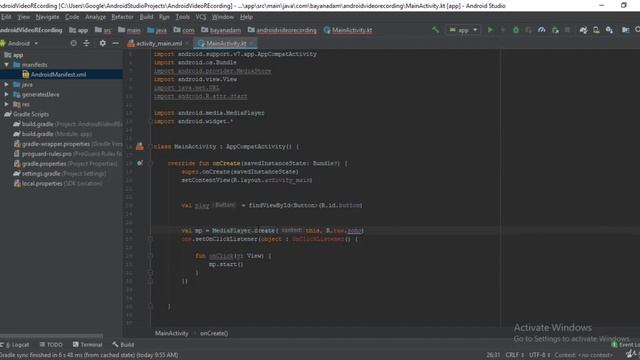
Task: Select the app module node
Action: (x=14, y=55)
